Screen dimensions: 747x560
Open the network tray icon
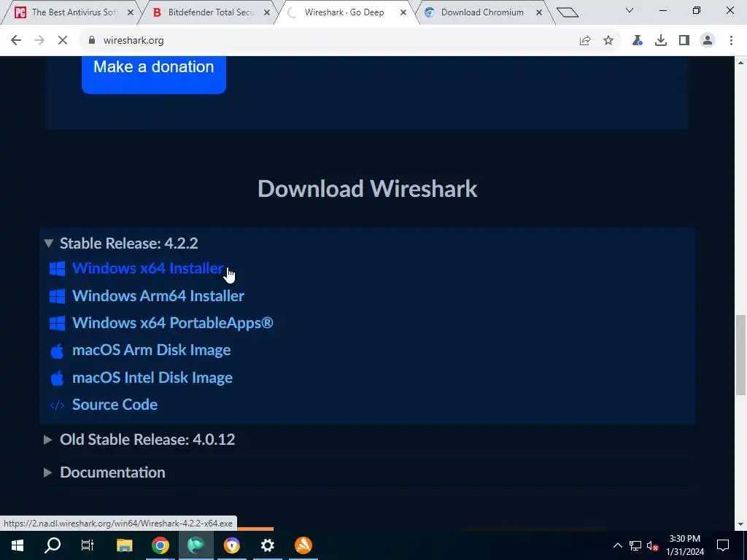coord(635,545)
